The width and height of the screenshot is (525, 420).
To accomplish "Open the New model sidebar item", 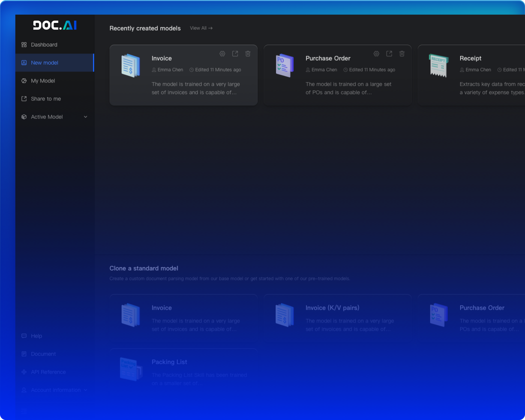I will point(45,63).
